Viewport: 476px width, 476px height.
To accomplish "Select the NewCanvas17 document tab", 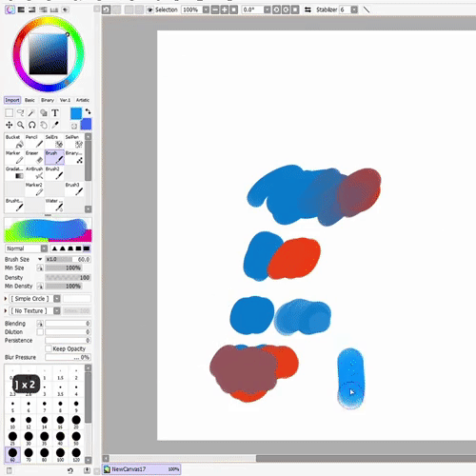I will click(142, 468).
